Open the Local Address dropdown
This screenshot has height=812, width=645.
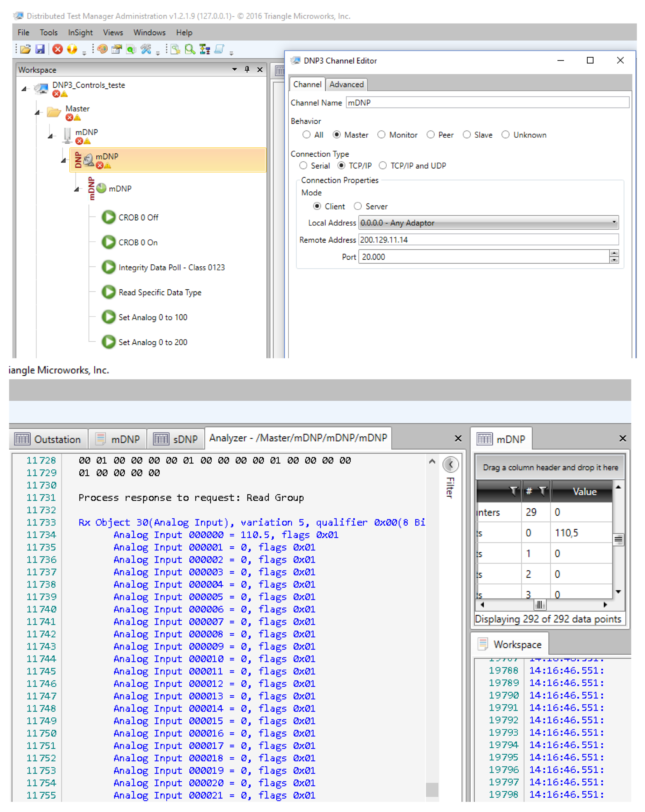[614, 223]
